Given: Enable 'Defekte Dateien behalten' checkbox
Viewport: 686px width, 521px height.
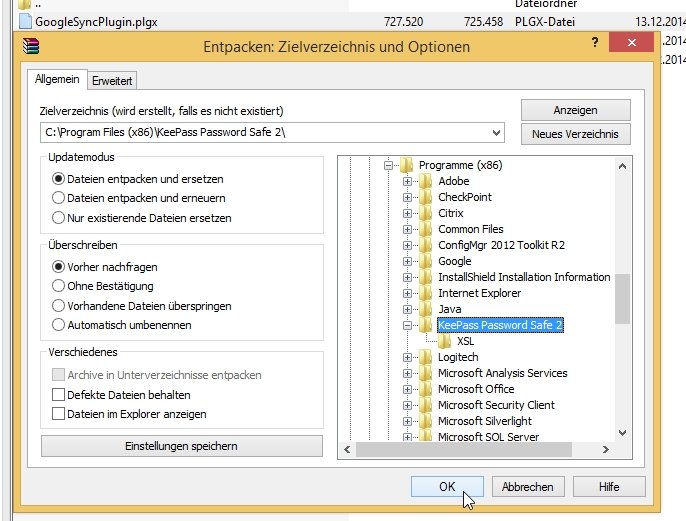Looking at the screenshot, I should point(58,395).
